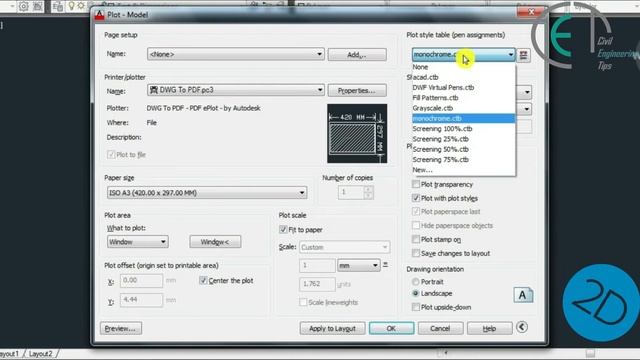Choose Screening 25%.ctb
Screen dimensions: 640x360
[x=464, y=139]
